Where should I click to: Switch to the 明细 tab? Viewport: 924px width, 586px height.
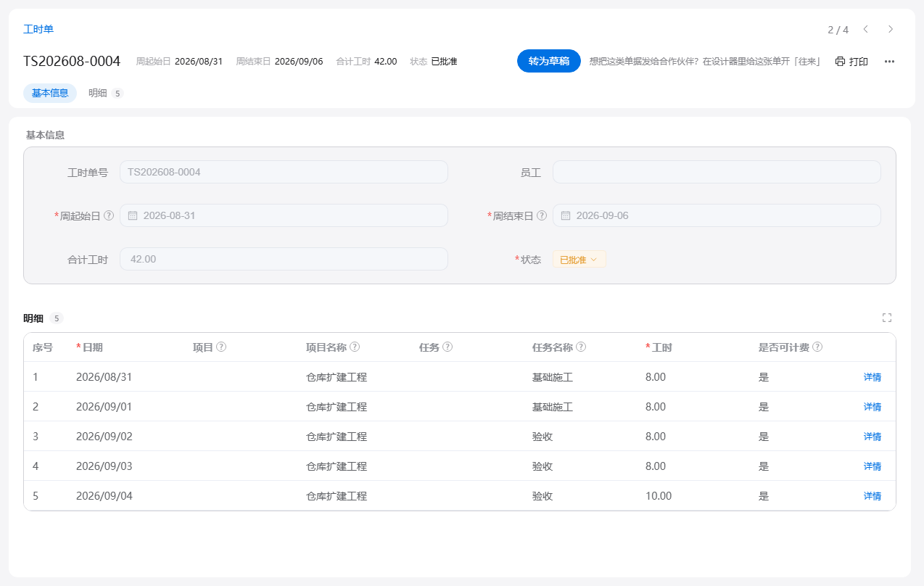[106, 93]
